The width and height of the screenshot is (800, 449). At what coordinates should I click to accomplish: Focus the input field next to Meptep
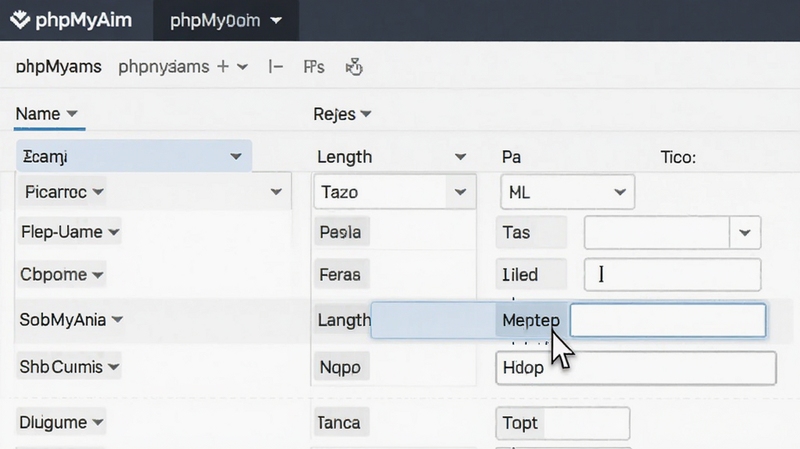(x=668, y=320)
